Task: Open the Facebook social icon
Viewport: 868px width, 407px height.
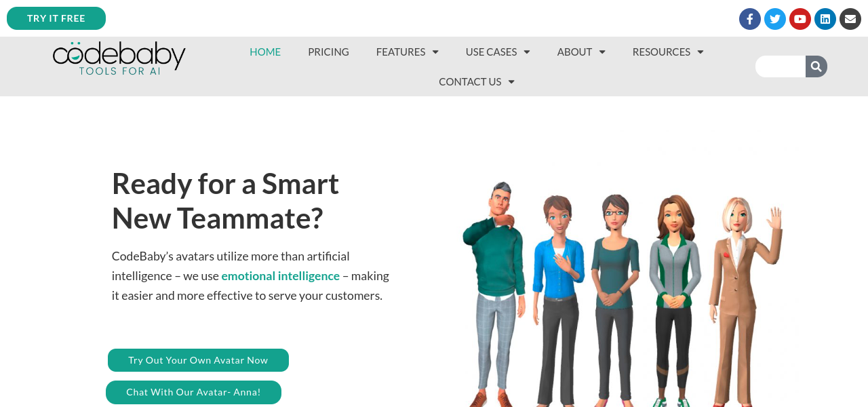Action: click(750, 19)
